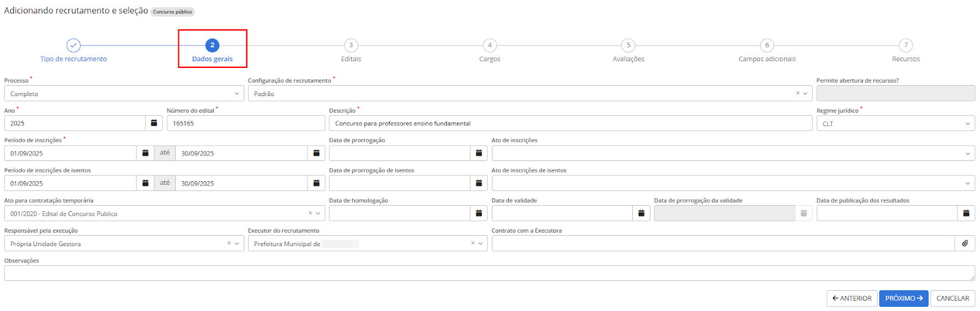980x311 pixels.
Task: Click the Data de prorrogação calendar icon
Action: pos(479,153)
